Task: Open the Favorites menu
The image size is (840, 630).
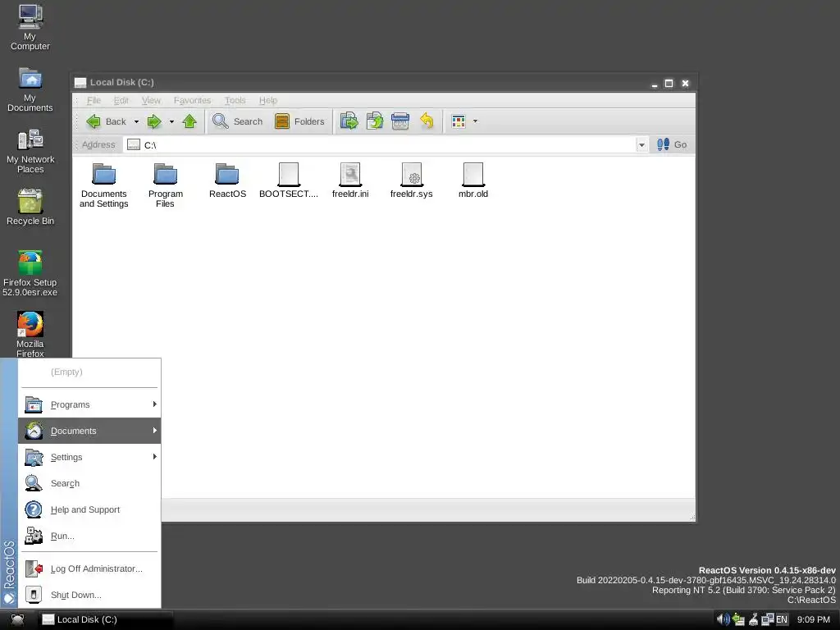Action: click(192, 100)
